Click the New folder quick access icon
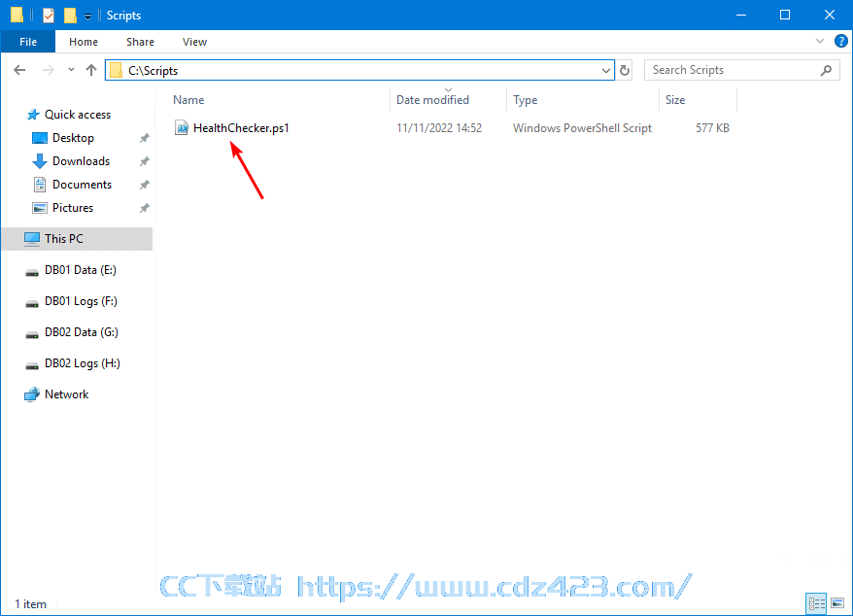This screenshot has height=616, width=853. coord(70,16)
